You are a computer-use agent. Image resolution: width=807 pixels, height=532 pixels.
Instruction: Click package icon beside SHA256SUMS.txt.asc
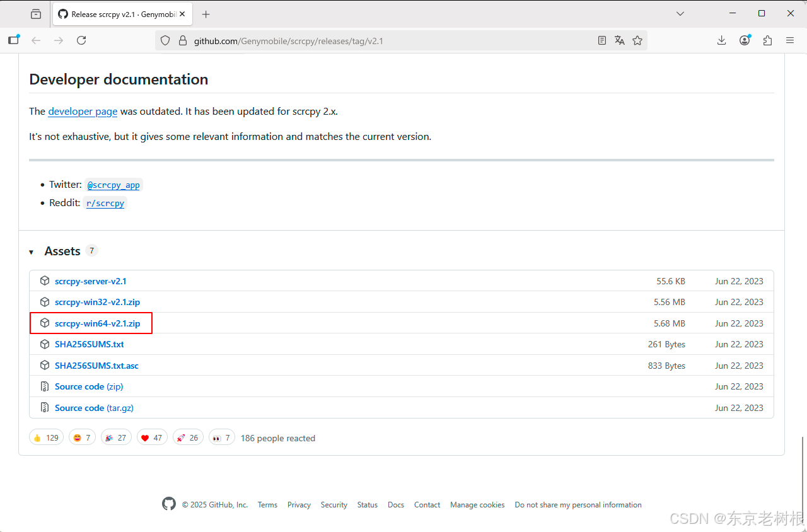pos(45,365)
